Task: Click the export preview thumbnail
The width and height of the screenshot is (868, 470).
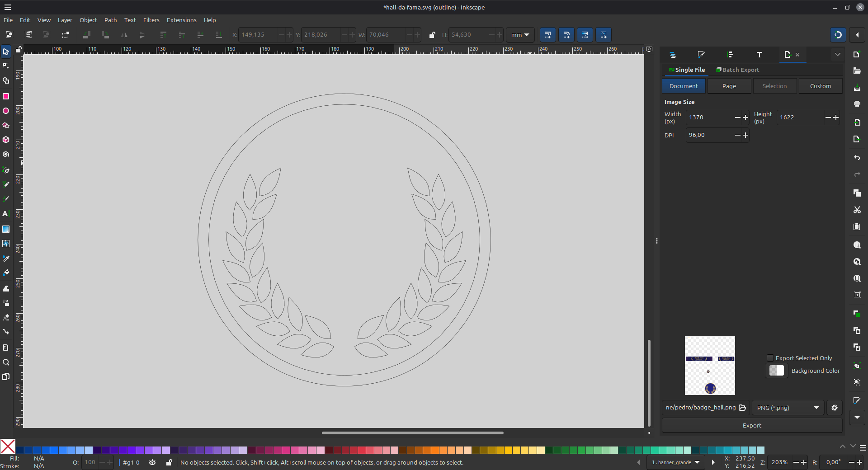Action: click(x=709, y=365)
